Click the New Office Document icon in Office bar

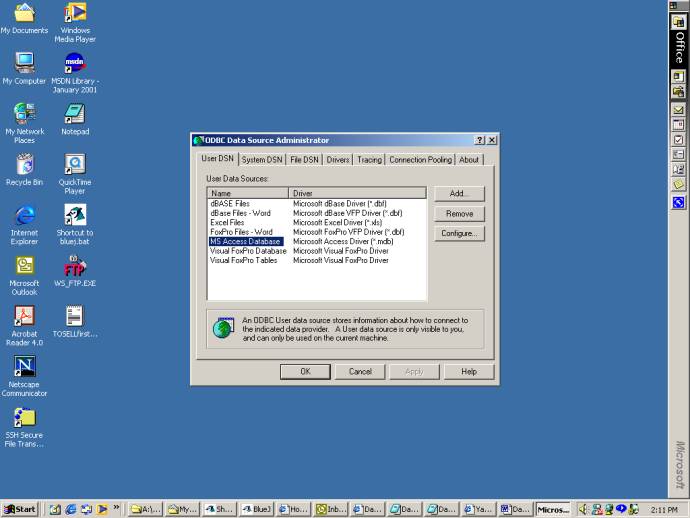[678, 77]
